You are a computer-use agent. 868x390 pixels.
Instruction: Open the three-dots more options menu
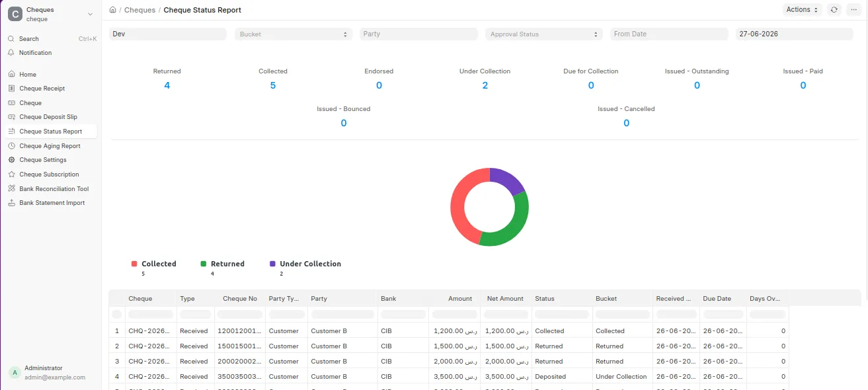coord(853,10)
